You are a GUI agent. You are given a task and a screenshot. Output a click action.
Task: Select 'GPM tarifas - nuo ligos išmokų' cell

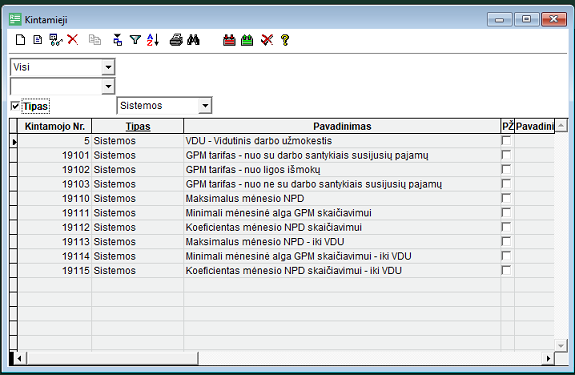point(342,170)
